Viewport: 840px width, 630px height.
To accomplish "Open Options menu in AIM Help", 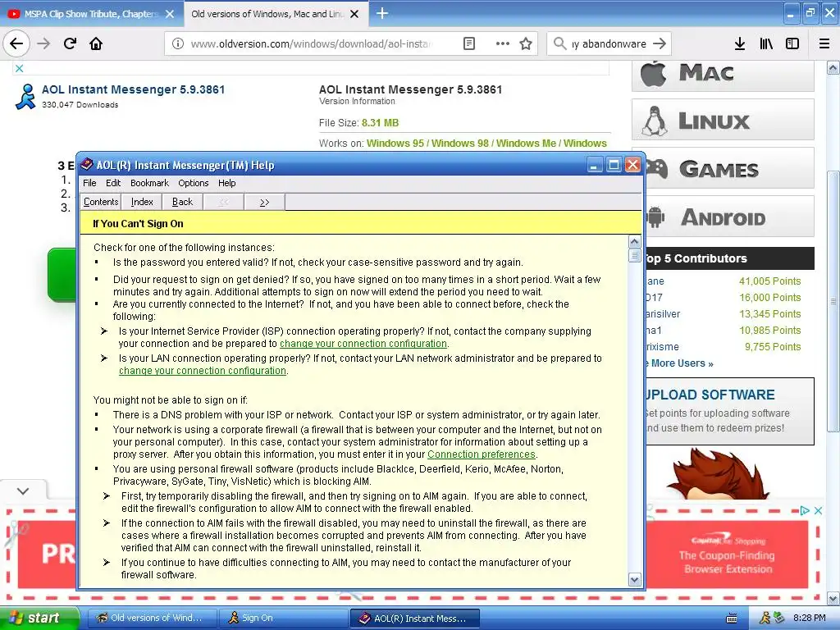I will [x=194, y=183].
